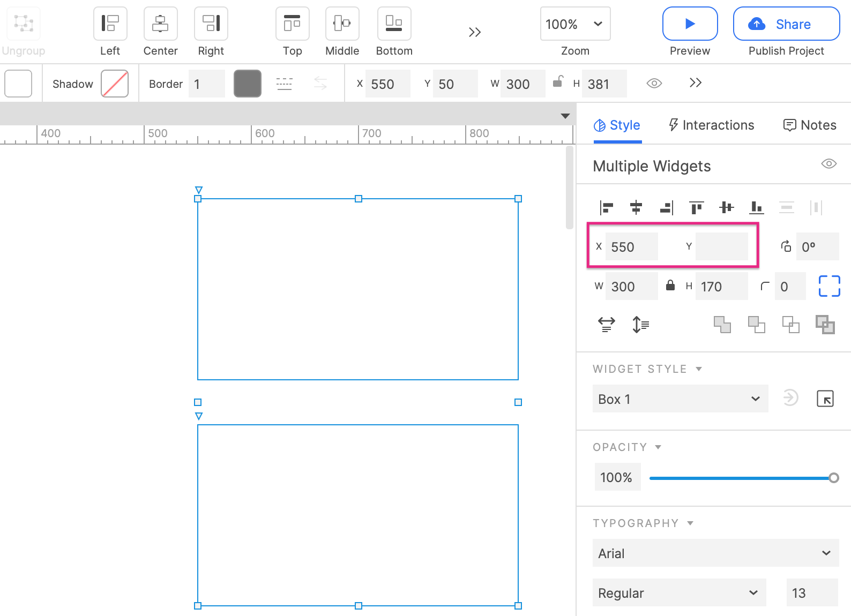
Task: Open the Shadow swatch settings
Action: click(115, 84)
